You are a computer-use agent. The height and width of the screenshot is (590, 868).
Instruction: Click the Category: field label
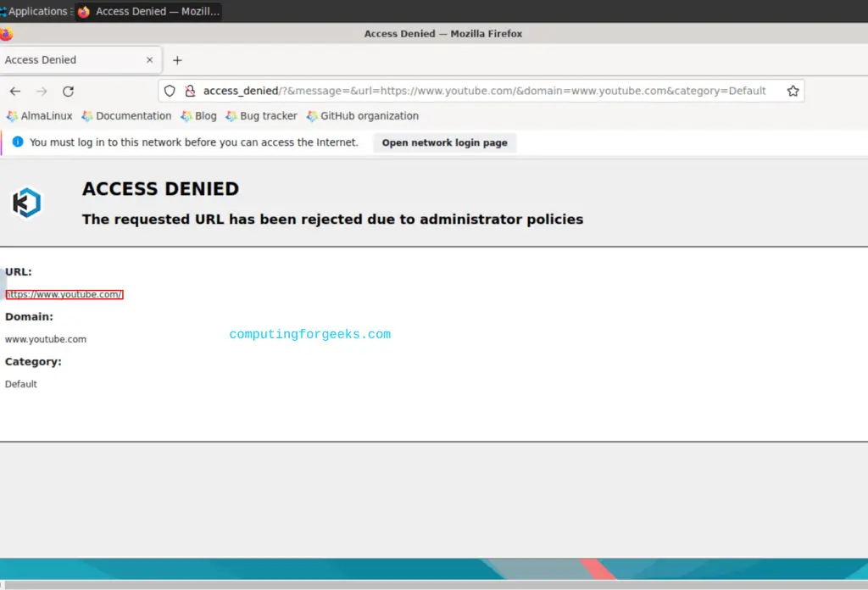33,361
